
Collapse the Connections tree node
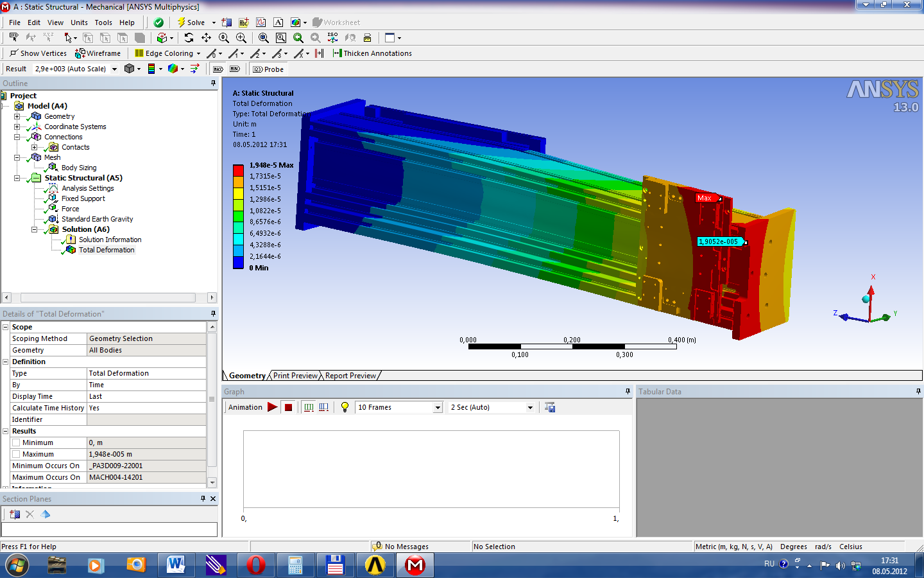(17, 137)
